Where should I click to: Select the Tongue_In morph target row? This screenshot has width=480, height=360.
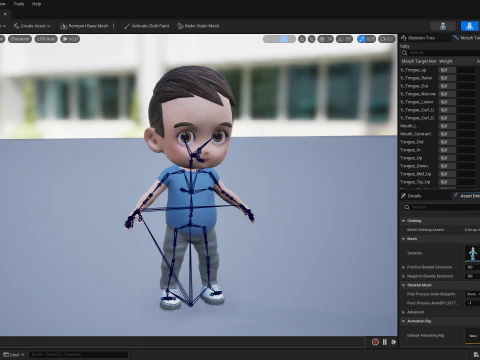point(440,150)
